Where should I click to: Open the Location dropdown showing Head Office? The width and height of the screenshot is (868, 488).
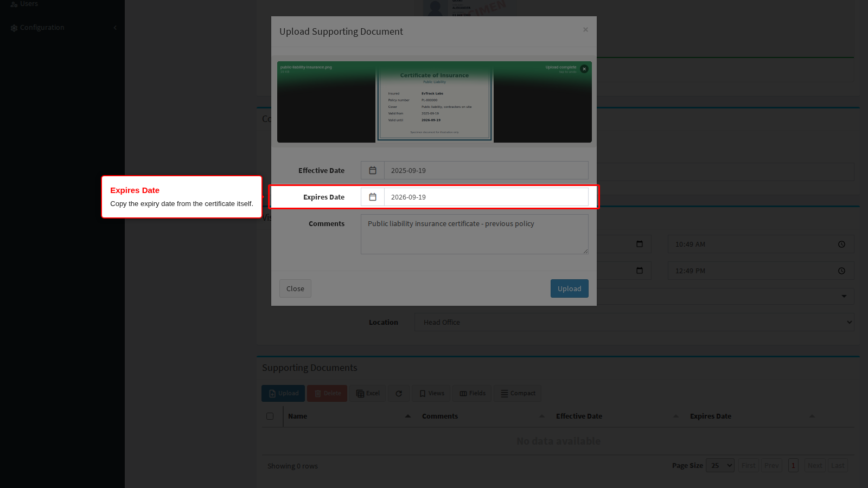634,322
